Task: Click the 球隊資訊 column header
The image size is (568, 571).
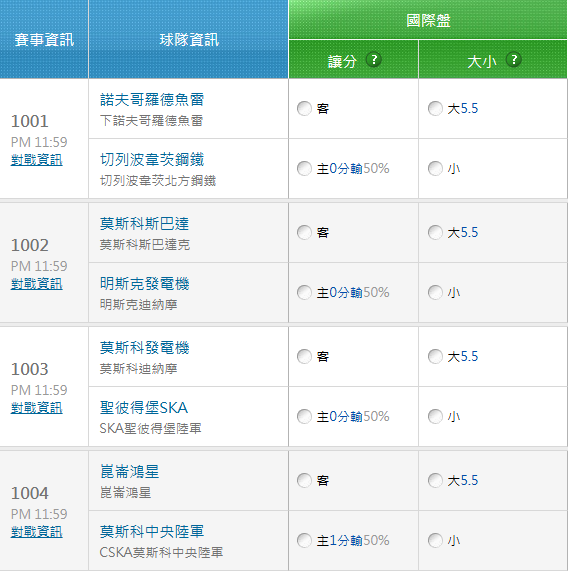Action: coord(189,39)
